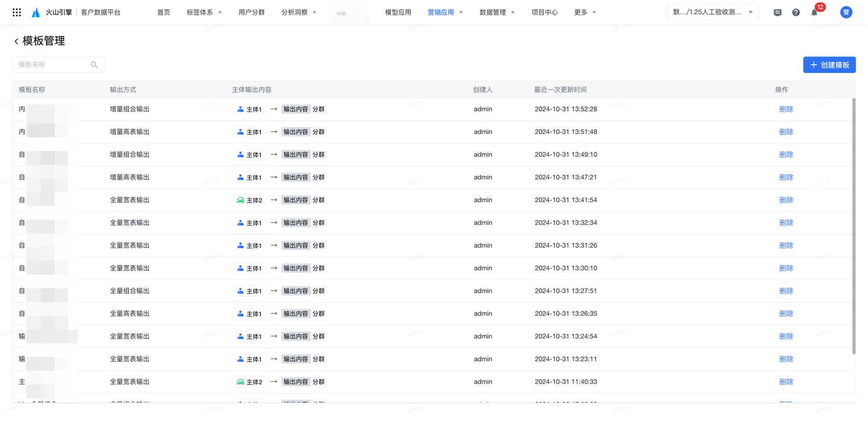
Task: Click the back arrow beside 模板管理
Action: coord(16,41)
